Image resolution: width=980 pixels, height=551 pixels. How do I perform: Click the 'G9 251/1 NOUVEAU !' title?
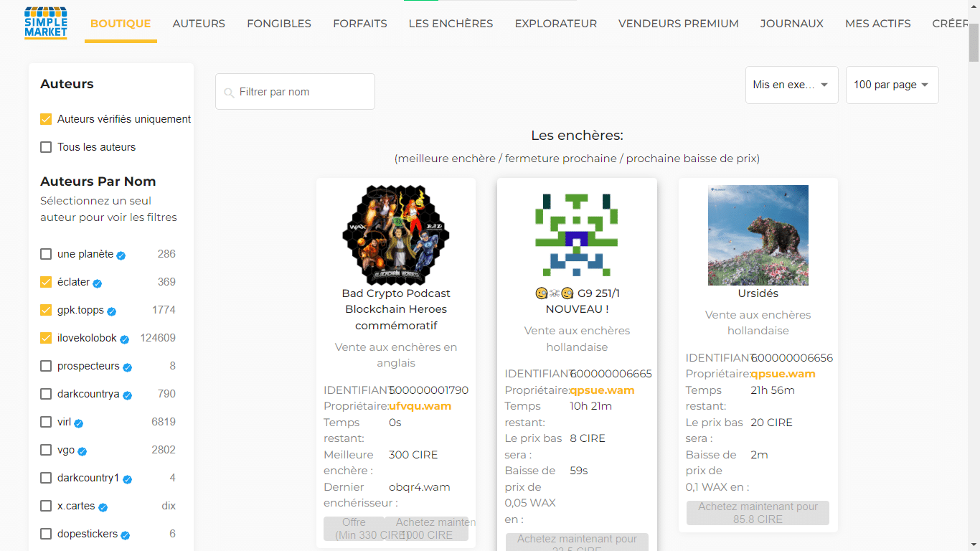577,301
